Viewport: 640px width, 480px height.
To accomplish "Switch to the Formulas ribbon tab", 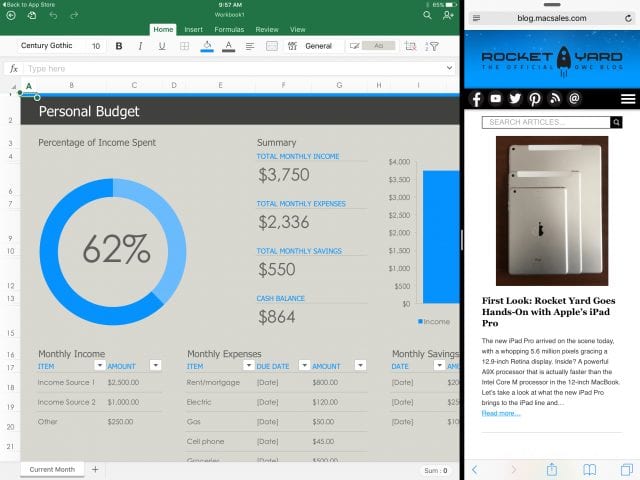I will point(229,30).
